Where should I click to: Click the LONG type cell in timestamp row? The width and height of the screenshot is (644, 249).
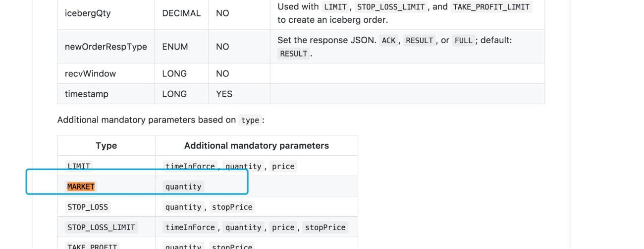point(181,94)
